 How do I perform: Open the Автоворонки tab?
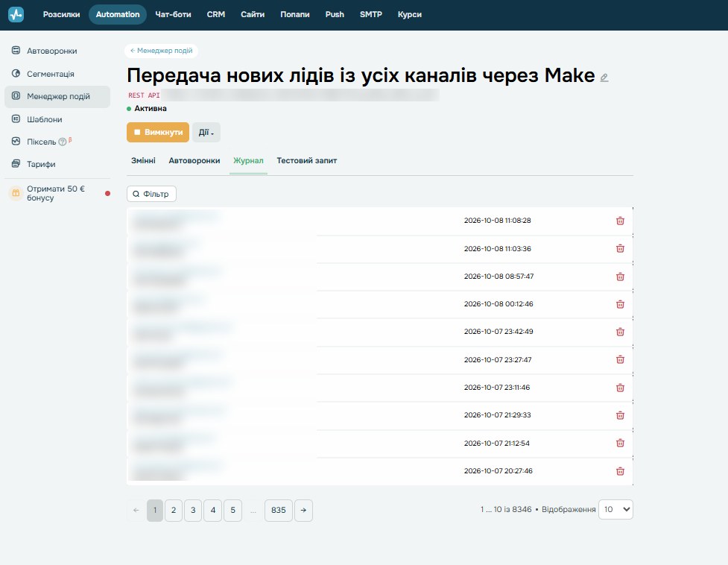(194, 161)
